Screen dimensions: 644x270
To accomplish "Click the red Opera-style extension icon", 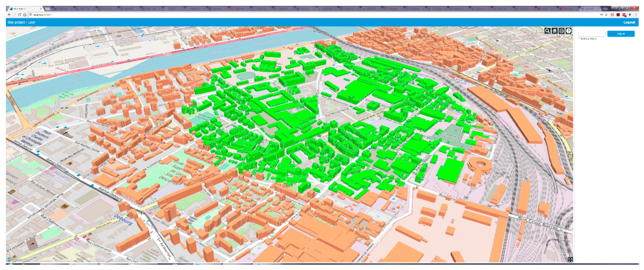I will point(612,15).
